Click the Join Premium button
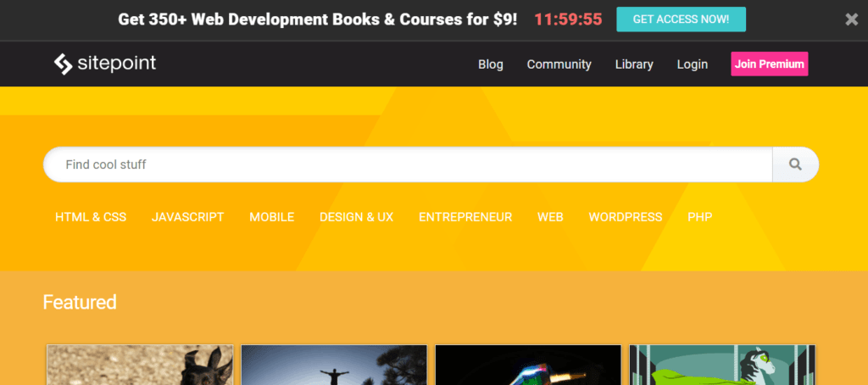Screen dimensions: 868x385 pos(770,64)
